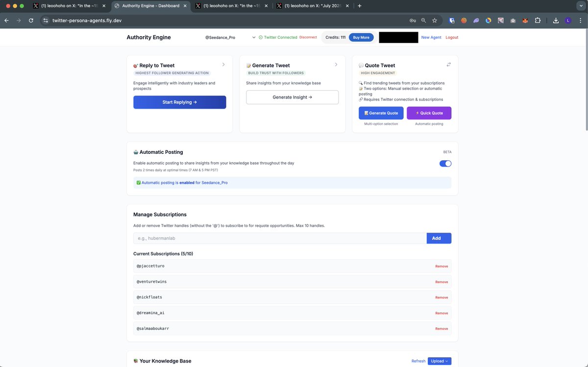Image resolution: width=588 pixels, height=367 pixels.
Task: Open the basketball extension icon
Action: click(464, 21)
